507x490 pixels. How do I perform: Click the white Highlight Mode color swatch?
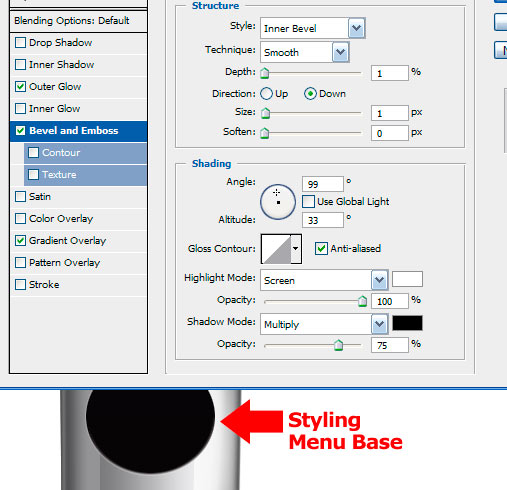[407, 279]
